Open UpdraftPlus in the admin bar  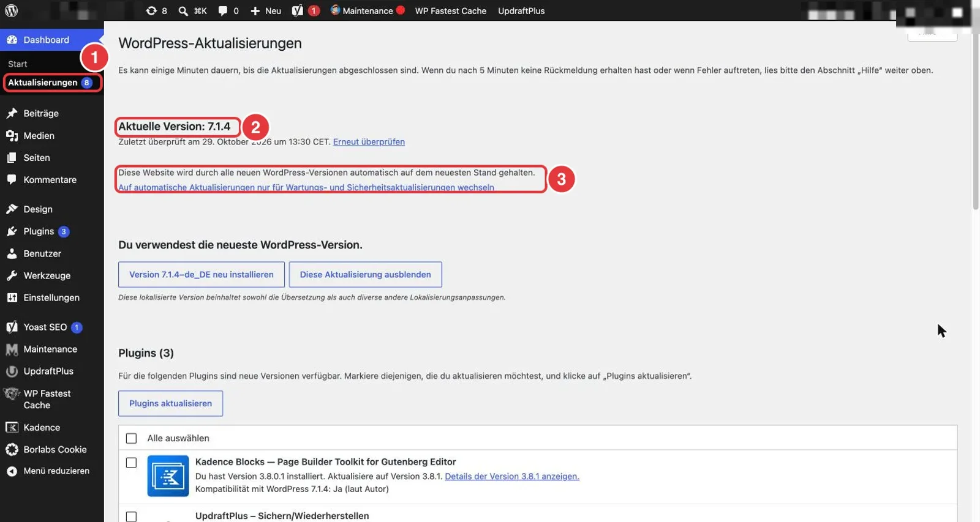click(x=521, y=11)
